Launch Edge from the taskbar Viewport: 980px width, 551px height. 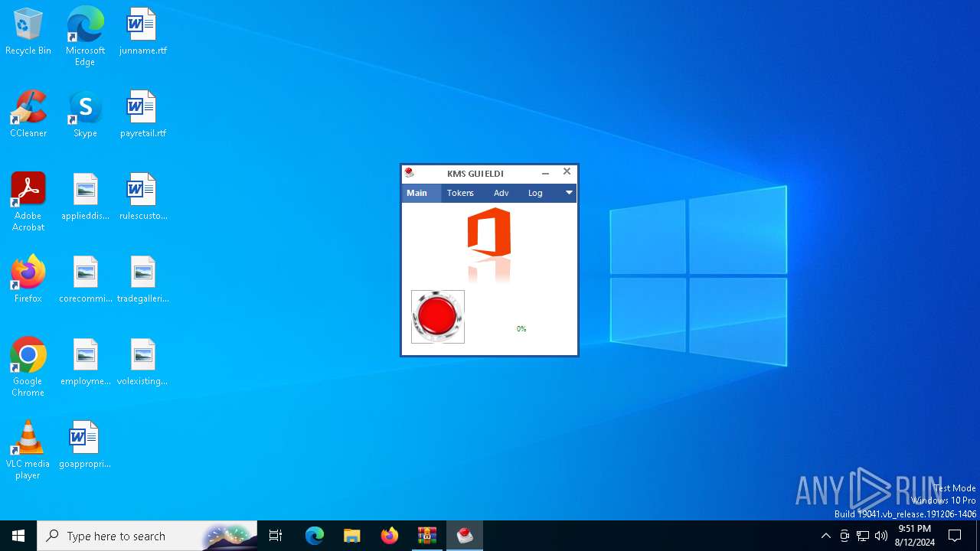[x=315, y=536]
